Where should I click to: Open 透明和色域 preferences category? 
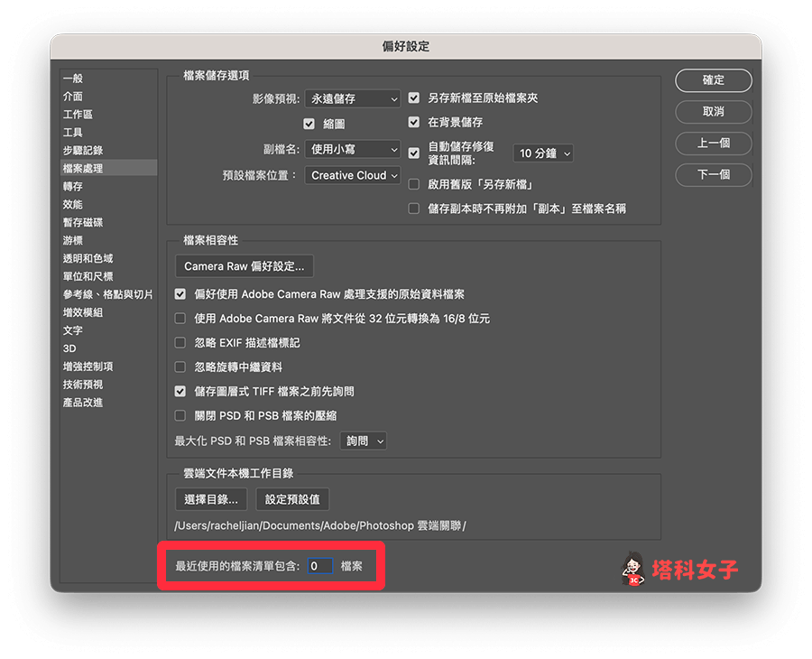88,259
